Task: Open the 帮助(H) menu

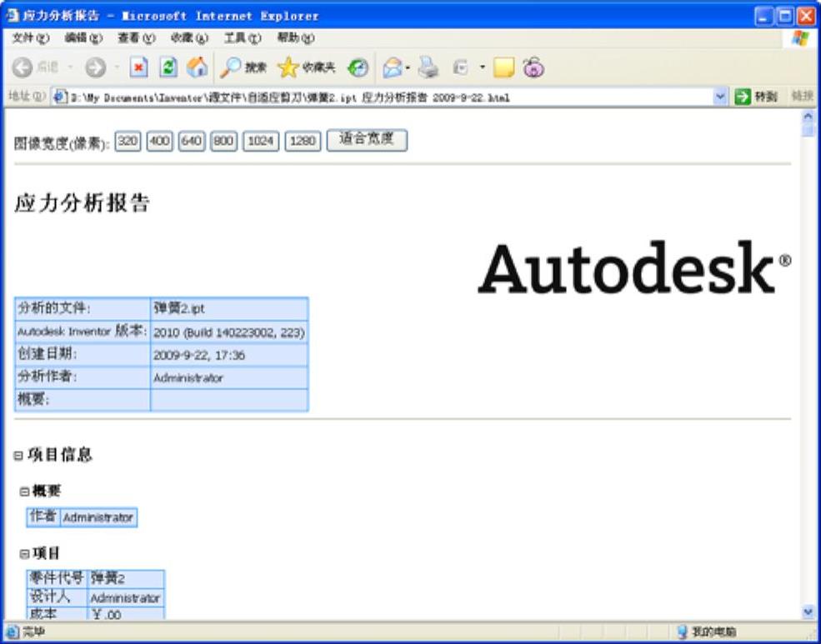Action: click(295, 38)
